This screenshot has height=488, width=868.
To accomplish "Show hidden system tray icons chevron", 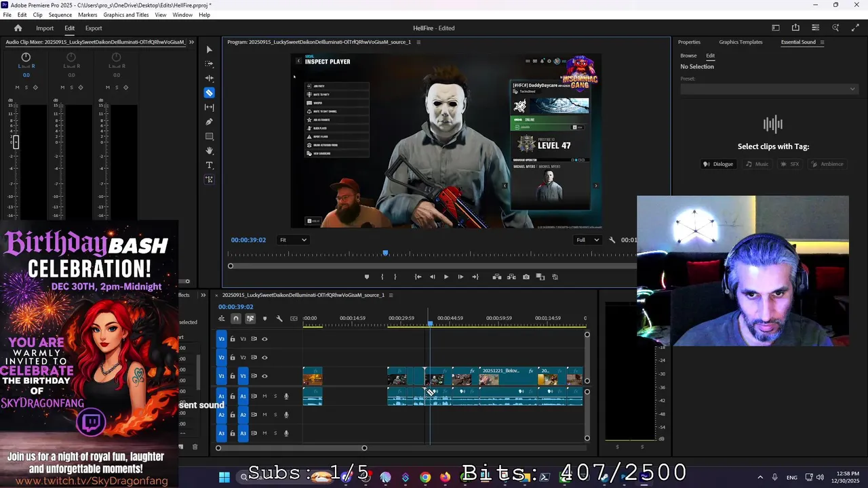I will [759, 478].
